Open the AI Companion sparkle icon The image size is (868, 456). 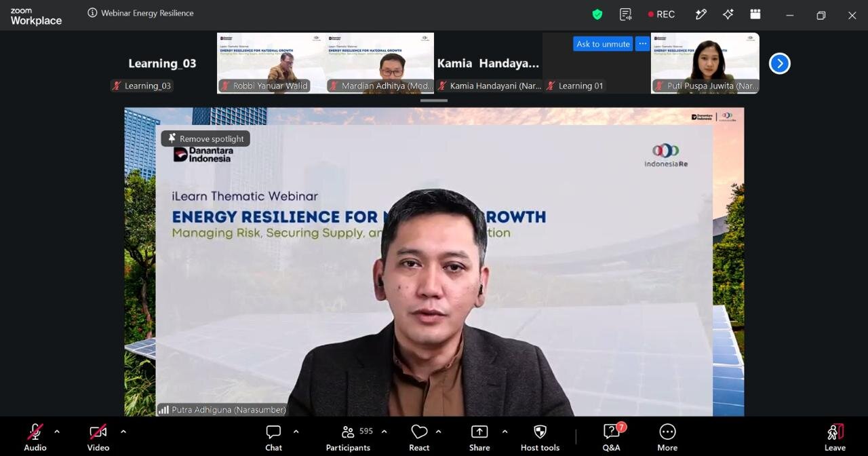[728, 14]
